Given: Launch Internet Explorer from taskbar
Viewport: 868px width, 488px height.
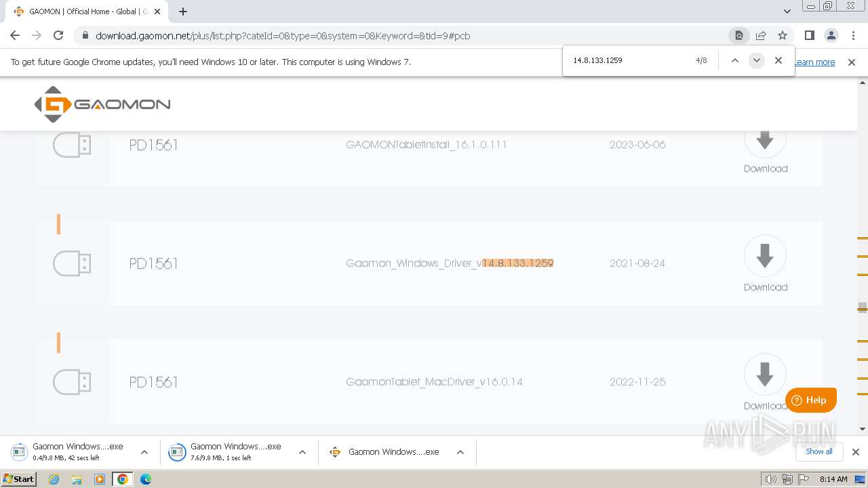Looking at the screenshot, I should pos(54,479).
